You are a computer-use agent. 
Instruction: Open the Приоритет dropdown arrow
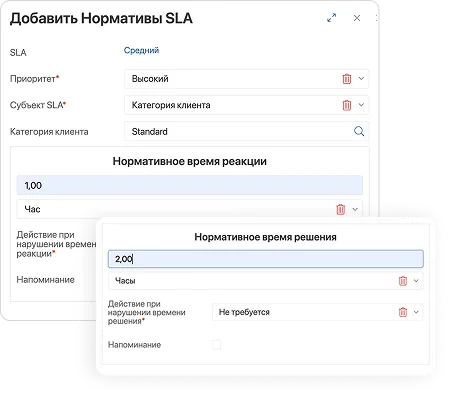tap(361, 79)
